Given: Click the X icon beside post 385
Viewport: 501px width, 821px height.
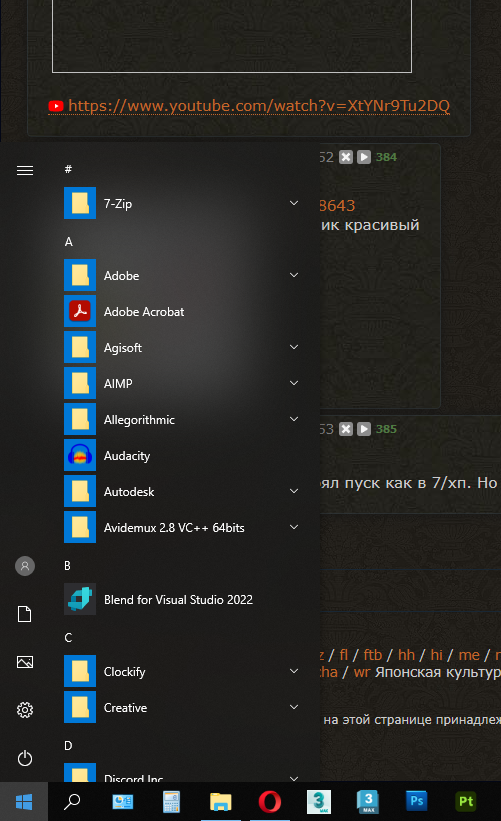Looking at the screenshot, I should click(346, 429).
